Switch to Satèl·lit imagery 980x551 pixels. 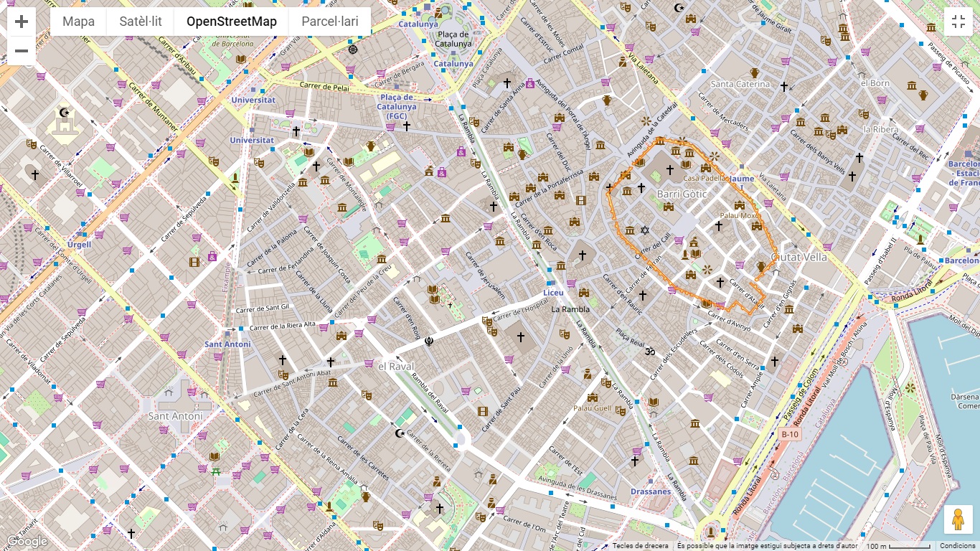tap(141, 22)
